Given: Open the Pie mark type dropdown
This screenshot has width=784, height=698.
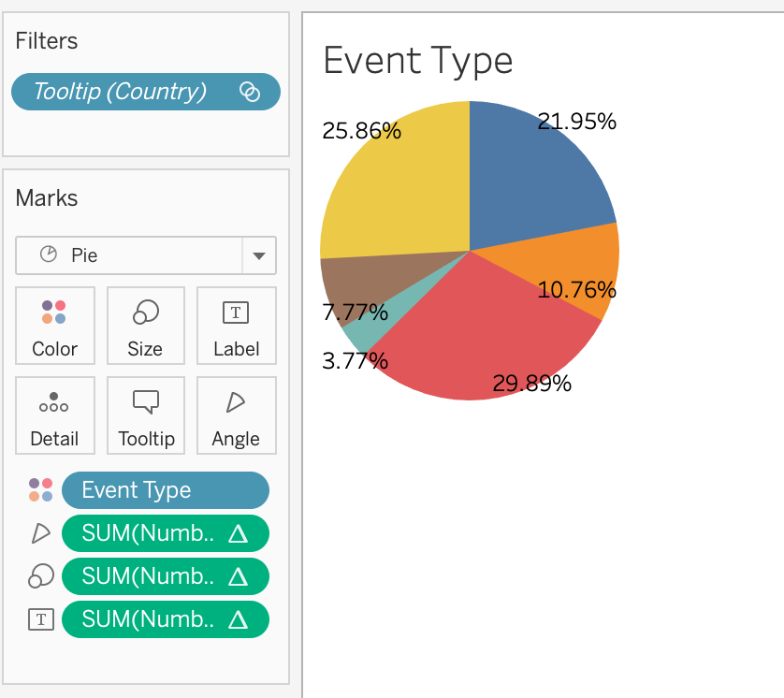Looking at the screenshot, I should [259, 255].
